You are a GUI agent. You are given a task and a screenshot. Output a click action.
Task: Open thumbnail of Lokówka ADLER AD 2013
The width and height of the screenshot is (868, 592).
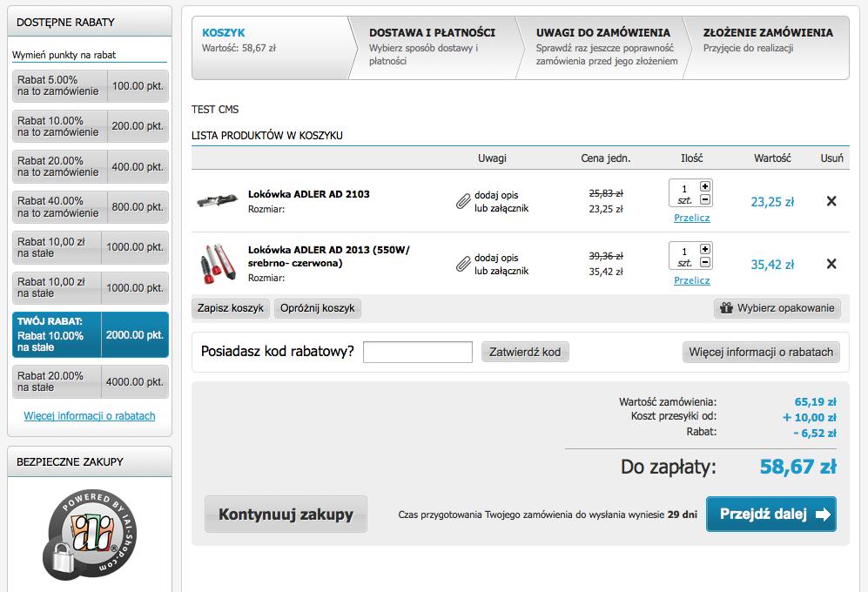pyautogui.click(x=218, y=263)
